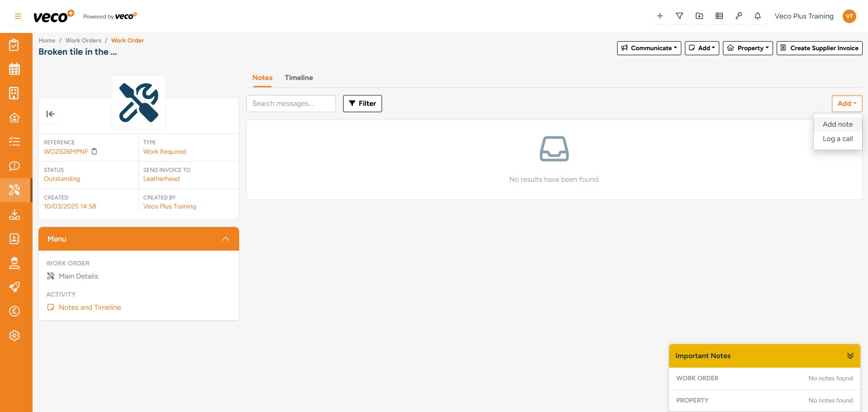
Task: Open Main Details in the menu
Action: pyautogui.click(x=78, y=276)
